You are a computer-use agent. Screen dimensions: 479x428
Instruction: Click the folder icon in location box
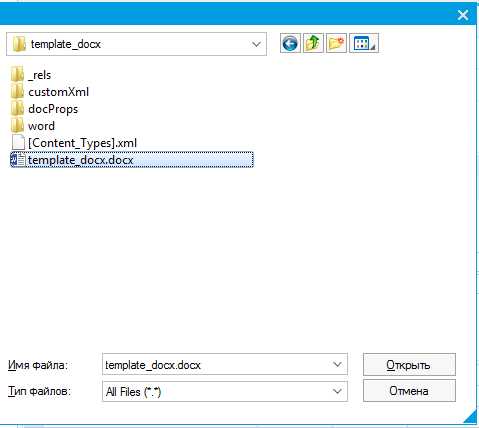pyautogui.click(x=19, y=44)
